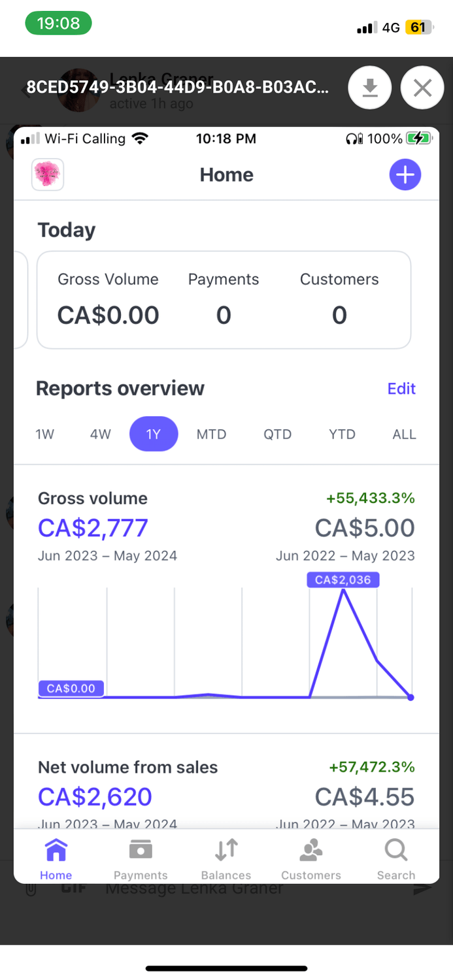
Task: Switch reports to YTD range
Action: pos(342,434)
